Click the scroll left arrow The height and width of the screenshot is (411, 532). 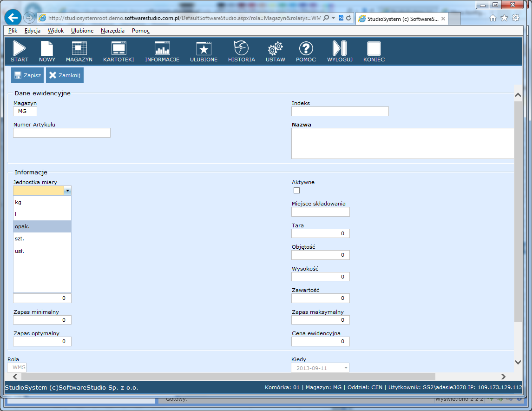[x=15, y=377]
